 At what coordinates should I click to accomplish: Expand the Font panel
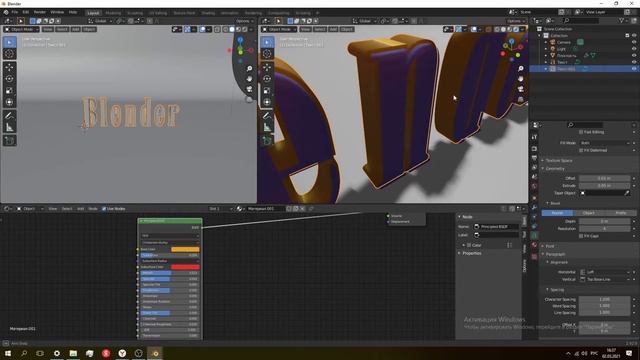pyautogui.click(x=549, y=246)
